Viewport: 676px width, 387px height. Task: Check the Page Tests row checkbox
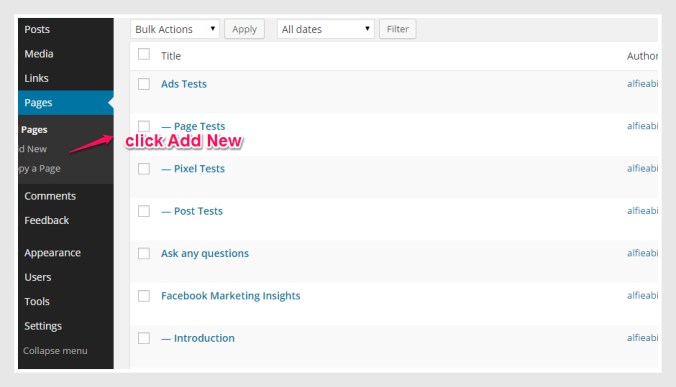coord(144,126)
